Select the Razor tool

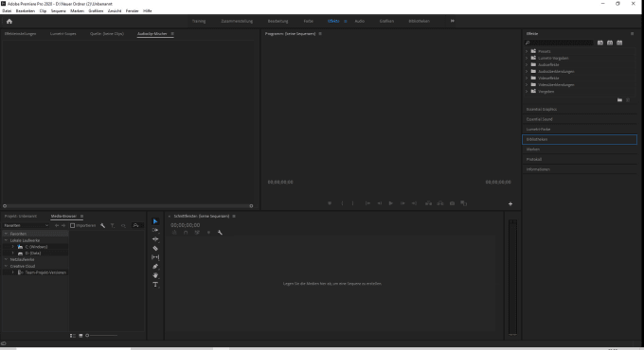(155, 248)
